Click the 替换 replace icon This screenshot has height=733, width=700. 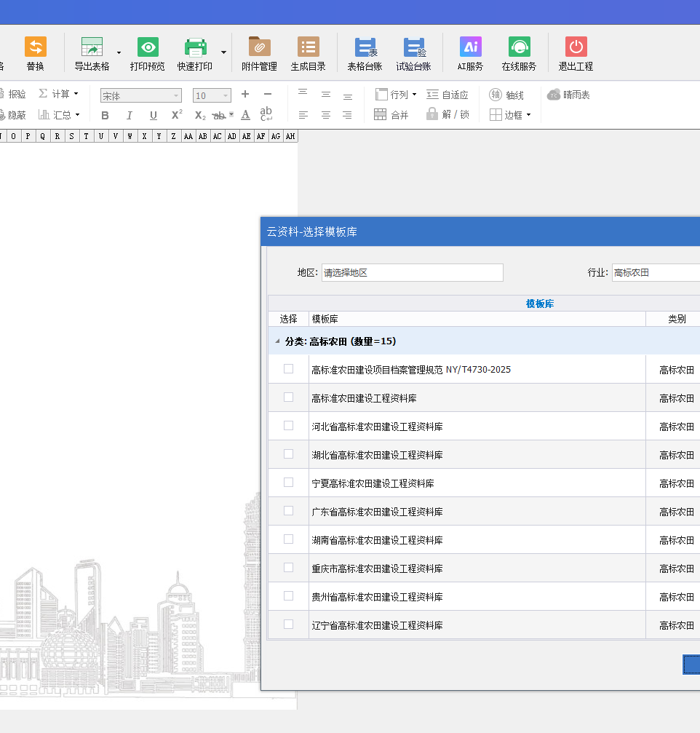[36, 47]
